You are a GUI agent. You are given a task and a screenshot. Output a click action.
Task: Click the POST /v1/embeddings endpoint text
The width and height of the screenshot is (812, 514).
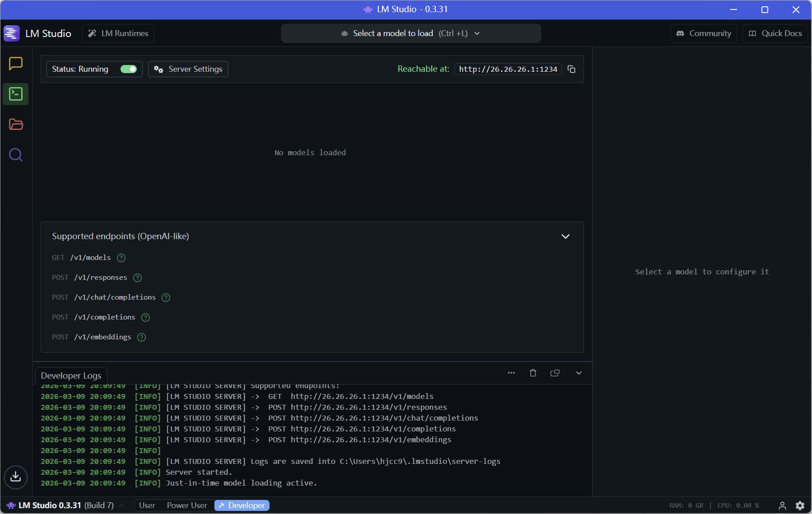(x=92, y=337)
